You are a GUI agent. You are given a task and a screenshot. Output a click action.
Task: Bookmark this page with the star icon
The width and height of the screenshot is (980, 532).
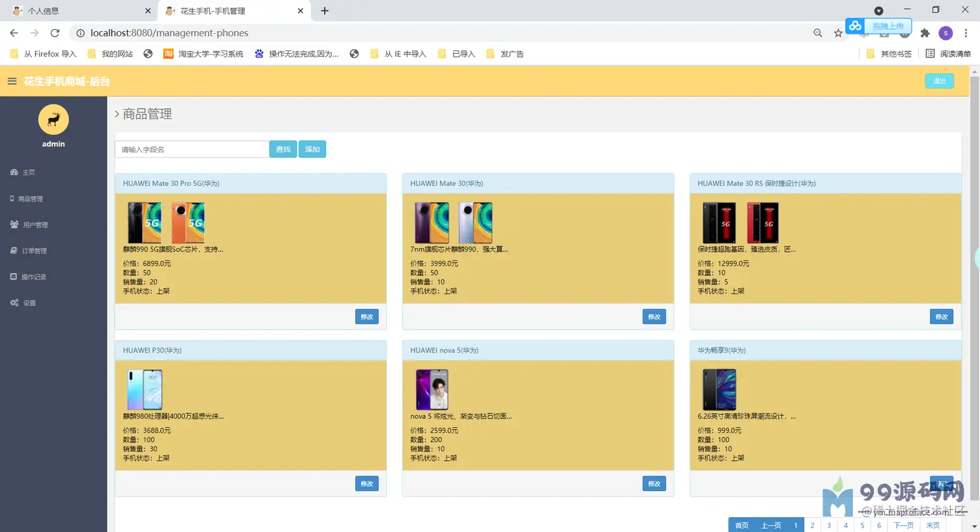tap(838, 33)
